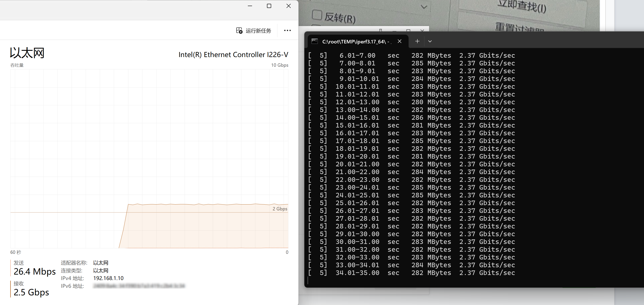Click terminal row 12.01-13.00 sec showing 280 MBytes
644x305 pixels.
coord(411,102)
